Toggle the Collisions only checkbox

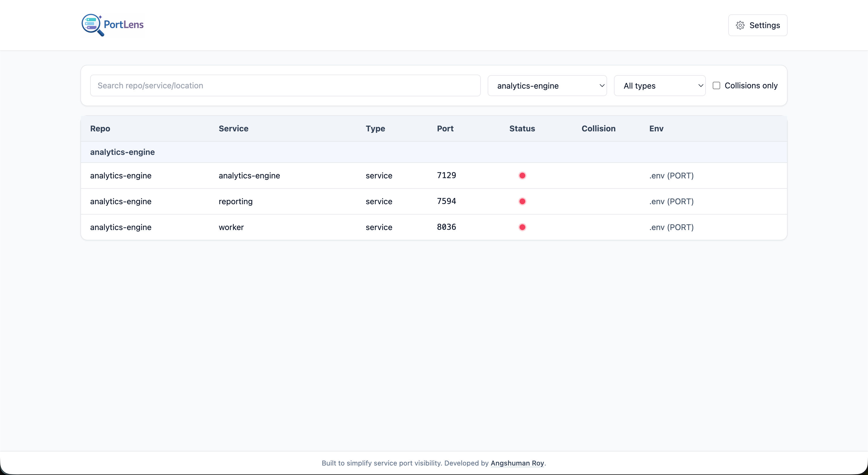[x=716, y=85]
